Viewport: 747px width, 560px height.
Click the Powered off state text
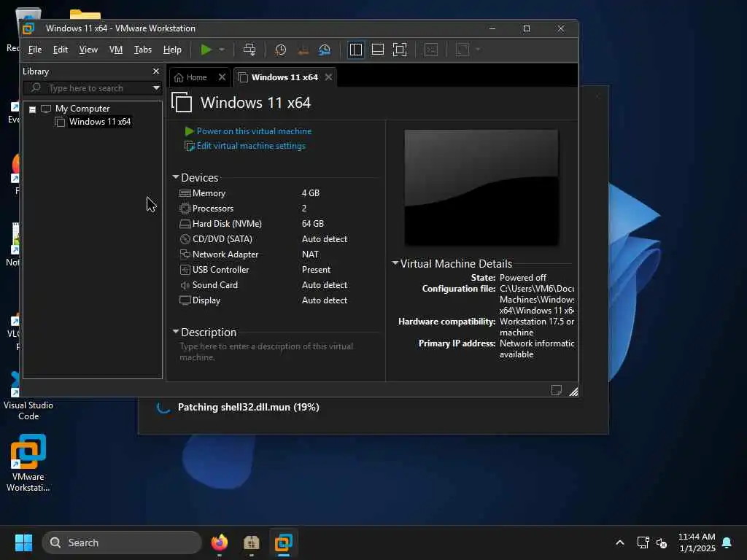(522, 278)
